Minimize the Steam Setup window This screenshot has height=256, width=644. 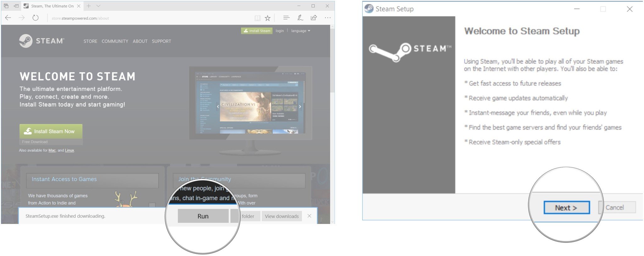(577, 9)
